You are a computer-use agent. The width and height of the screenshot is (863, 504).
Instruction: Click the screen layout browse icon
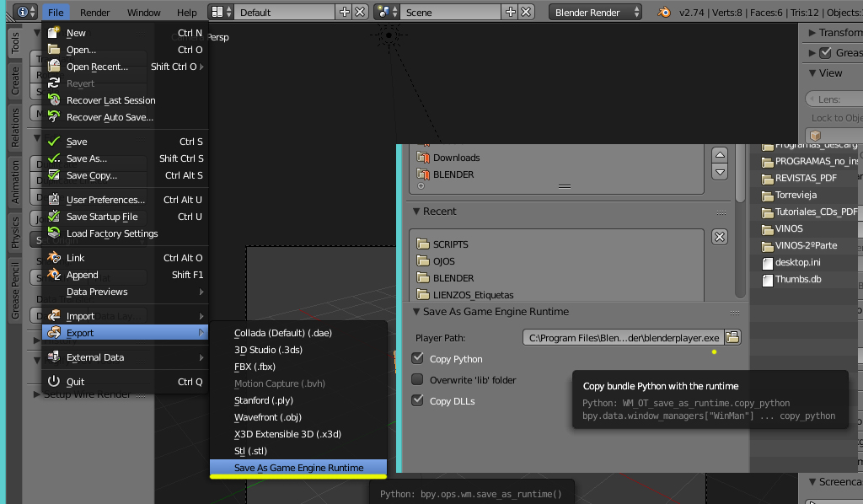tap(222, 12)
